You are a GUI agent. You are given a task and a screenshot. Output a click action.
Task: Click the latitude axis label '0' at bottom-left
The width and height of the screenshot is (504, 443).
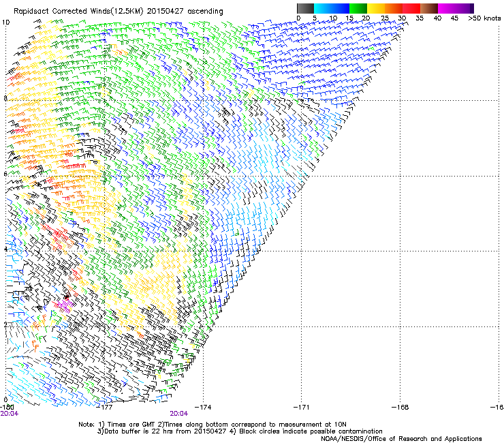(x=5, y=400)
